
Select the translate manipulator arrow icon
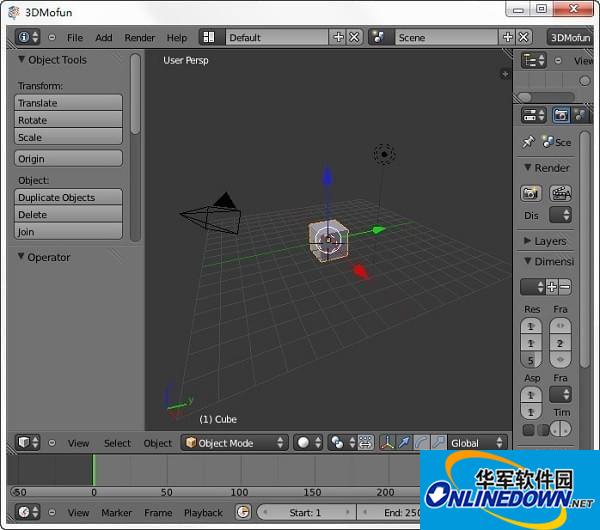tap(405, 443)
